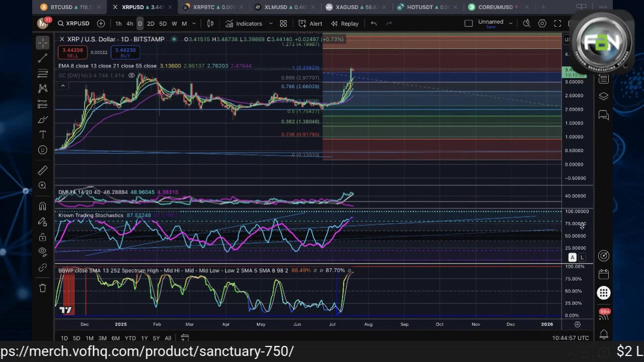
Task: Select the text annotation tool
Action: click(x=43, y=135)
